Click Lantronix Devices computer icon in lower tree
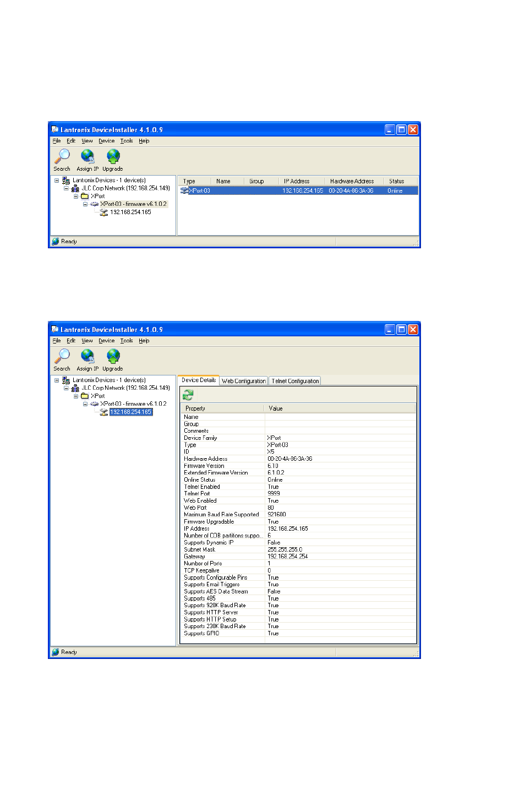The image size is (525, 812). [x=66, y=380]
